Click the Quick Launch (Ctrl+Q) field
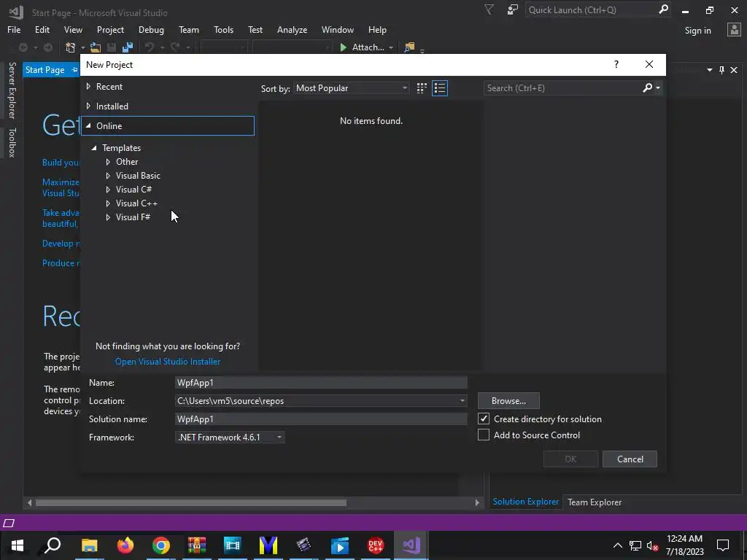The image size is (747, 560). [591, 10]
